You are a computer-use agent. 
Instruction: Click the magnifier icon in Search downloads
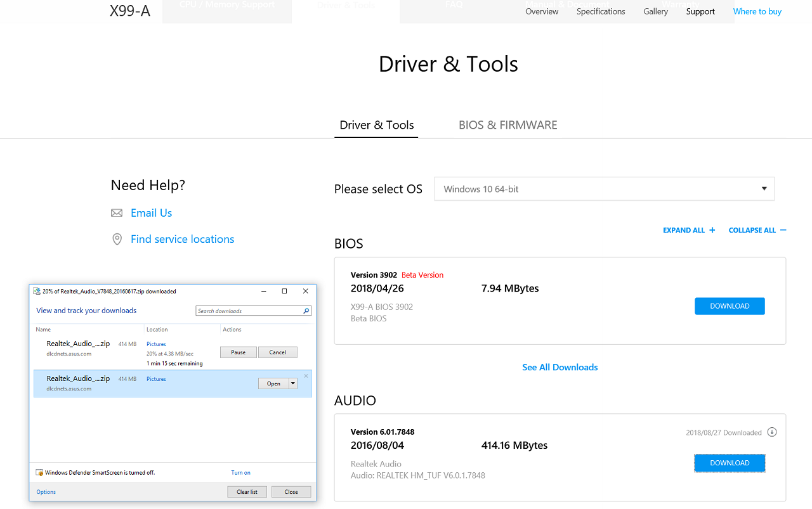(306, 311)
